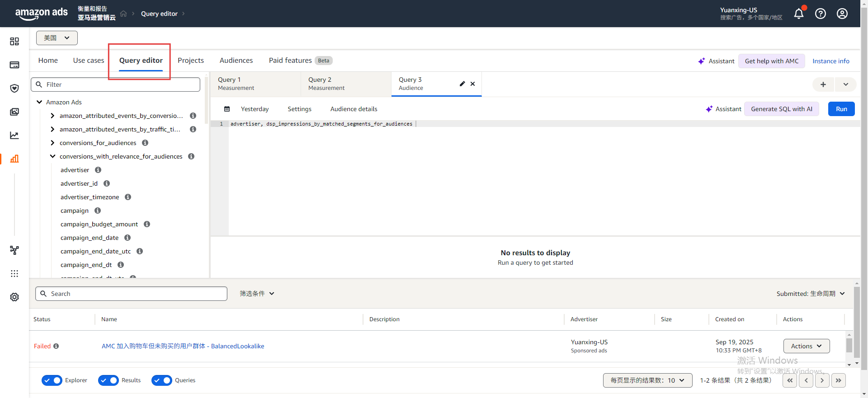Open the results per page dropdown
868x398 pixels.
[x=647, y=380]
